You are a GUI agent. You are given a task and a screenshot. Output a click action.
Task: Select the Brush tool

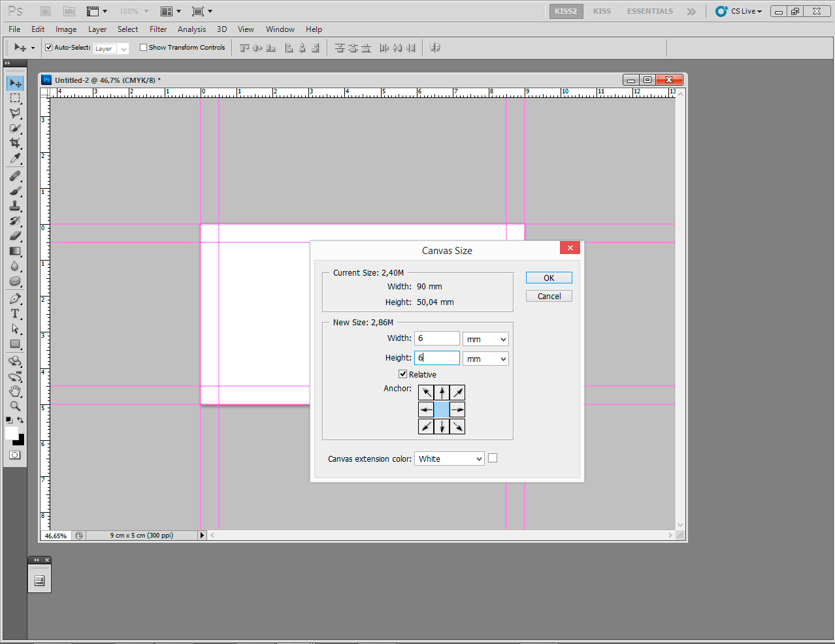click(15, 191)
